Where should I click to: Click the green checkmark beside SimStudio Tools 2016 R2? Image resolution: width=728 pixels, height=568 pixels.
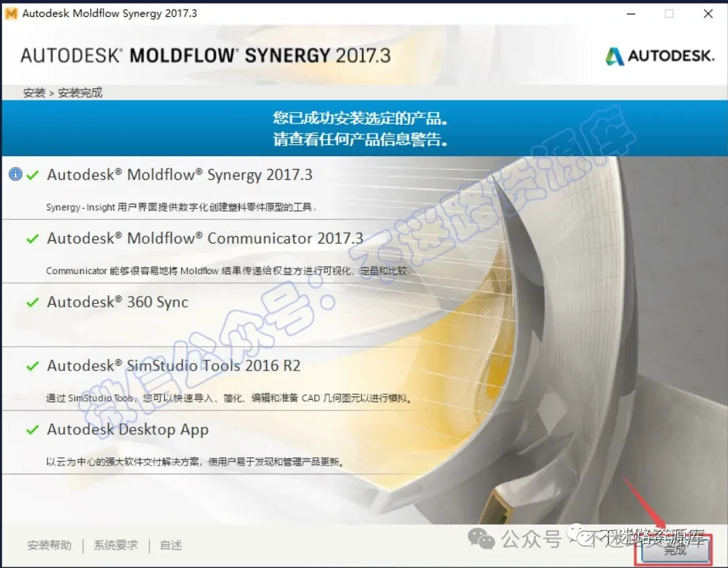[33, 366]
